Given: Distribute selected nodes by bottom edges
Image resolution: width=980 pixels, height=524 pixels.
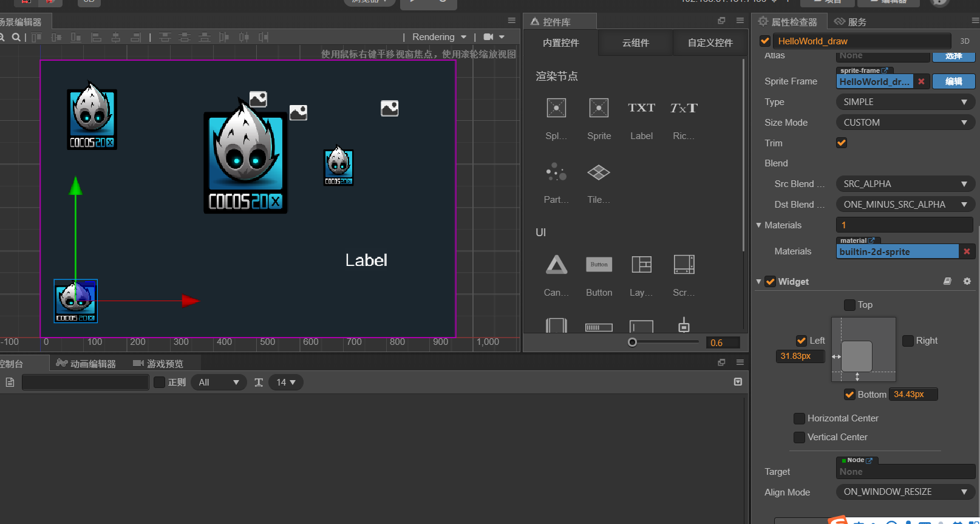Looking at the screenshot, I should (205, 37).
